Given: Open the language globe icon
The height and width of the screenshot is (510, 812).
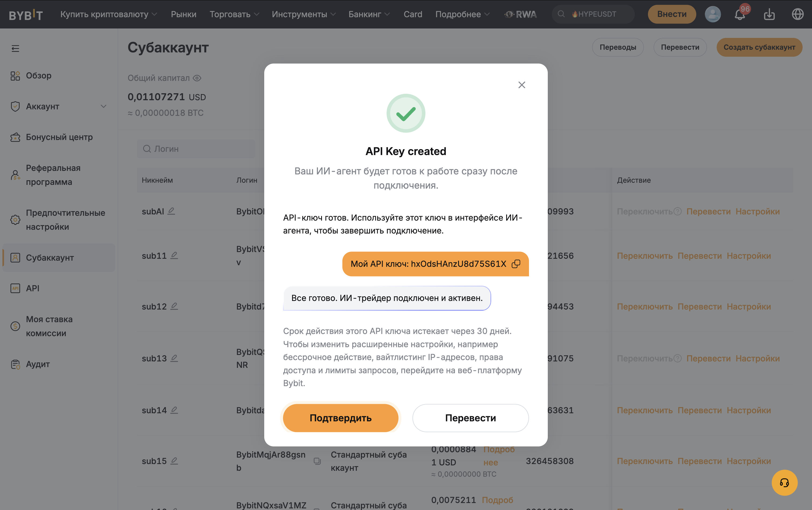Looking at the screenshot, I should pyautogui.click(x=798, y=14).
